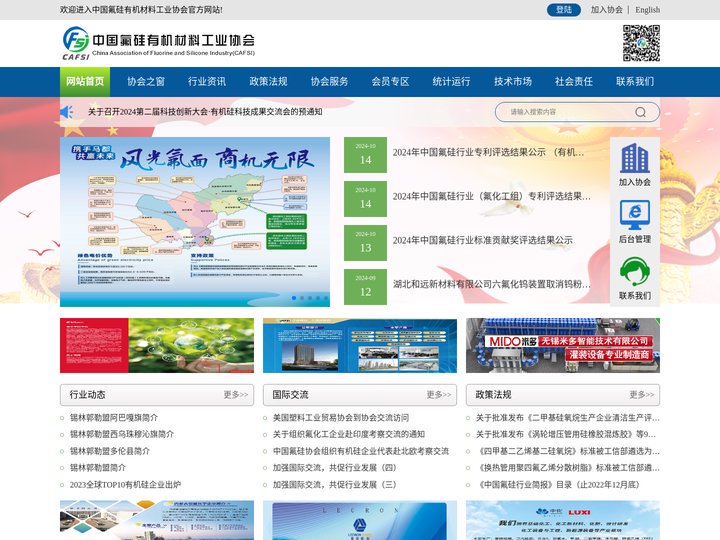Open 湖北和远新材料 news item
720x540 pixels.
[492, 284]
